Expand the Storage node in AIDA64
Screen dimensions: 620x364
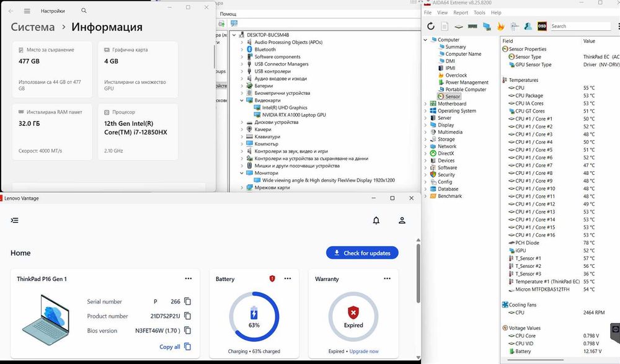tap(425, 140)
